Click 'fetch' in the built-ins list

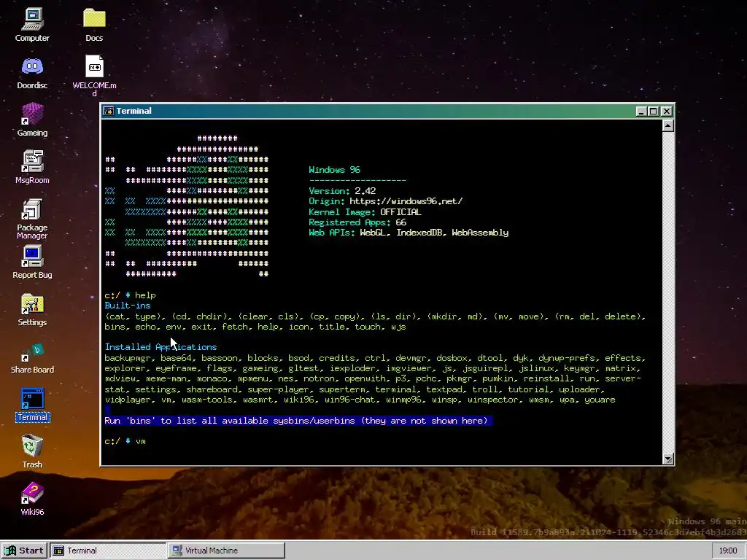(234, 327)
